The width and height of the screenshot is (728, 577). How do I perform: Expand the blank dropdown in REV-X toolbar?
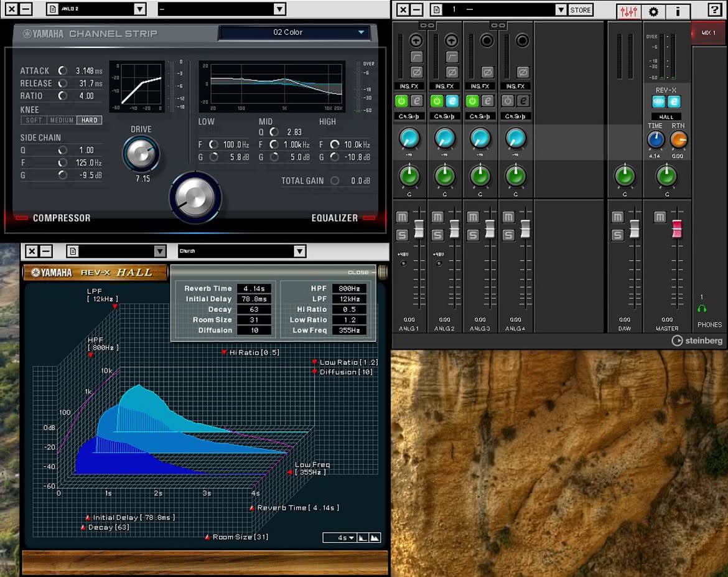pyautogui.click(x=160, y=251)
